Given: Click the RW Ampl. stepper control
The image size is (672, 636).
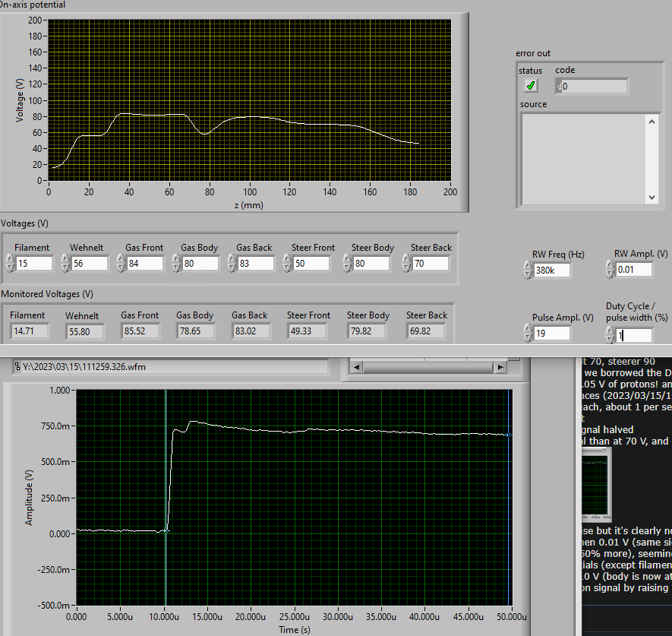Looking at the screenshot, I should pyautogui.click(x=610, y=269).
